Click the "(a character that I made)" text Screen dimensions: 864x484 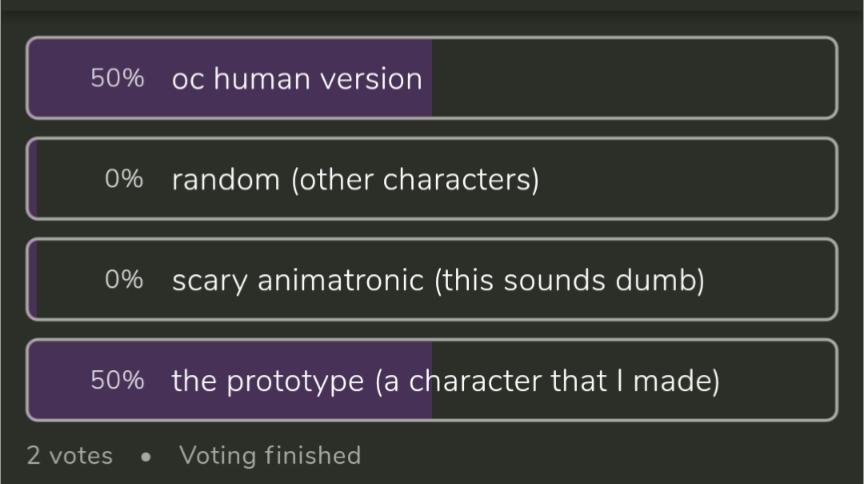547,381
